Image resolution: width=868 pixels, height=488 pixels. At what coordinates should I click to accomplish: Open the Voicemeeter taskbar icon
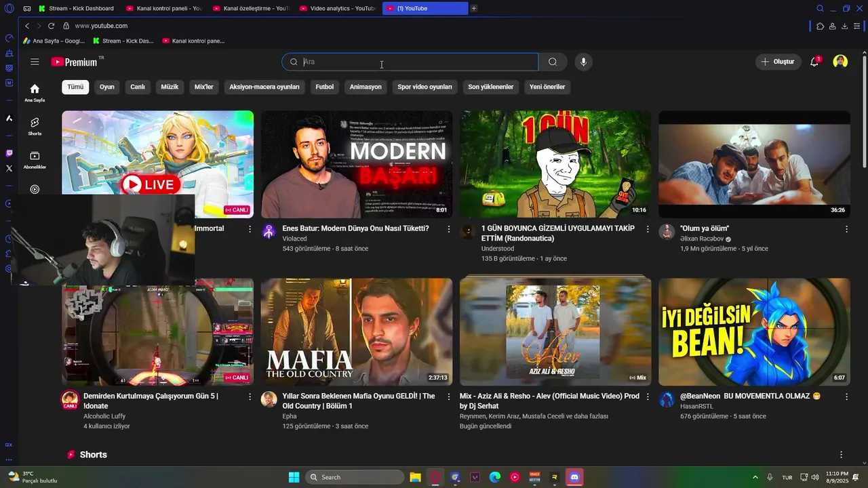tap(534, 477)
